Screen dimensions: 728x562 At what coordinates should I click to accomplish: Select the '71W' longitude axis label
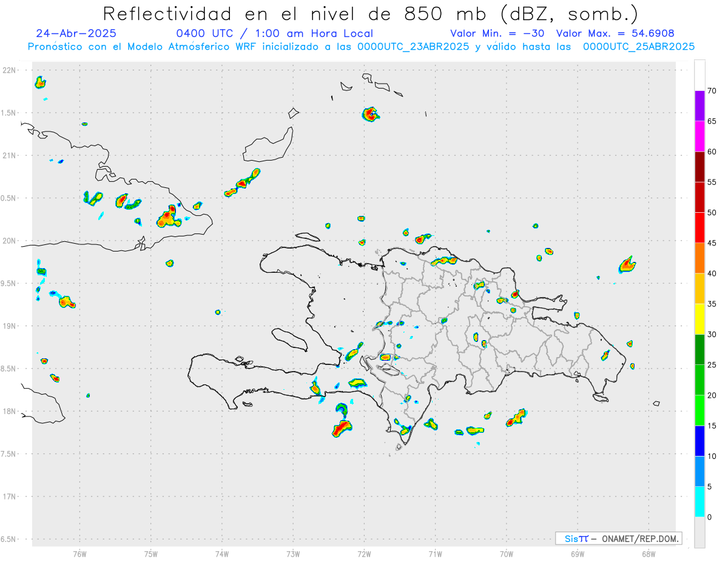(x=435, y=554)
